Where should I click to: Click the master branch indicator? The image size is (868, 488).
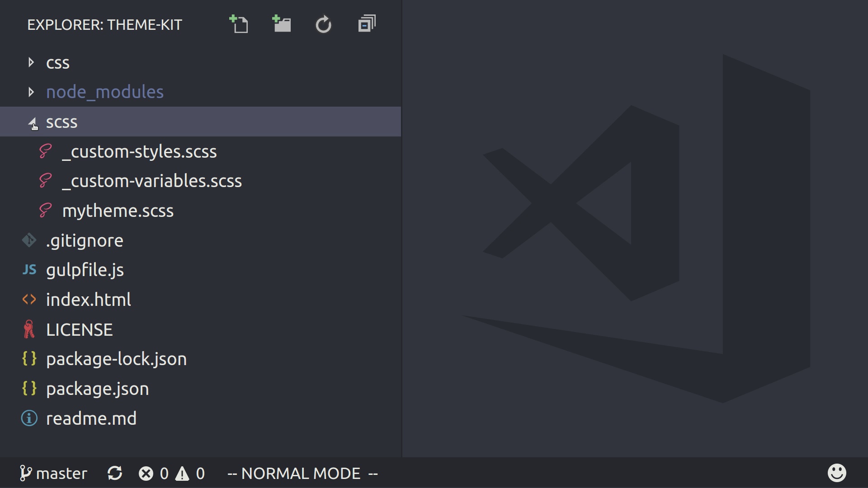[53, 473]
